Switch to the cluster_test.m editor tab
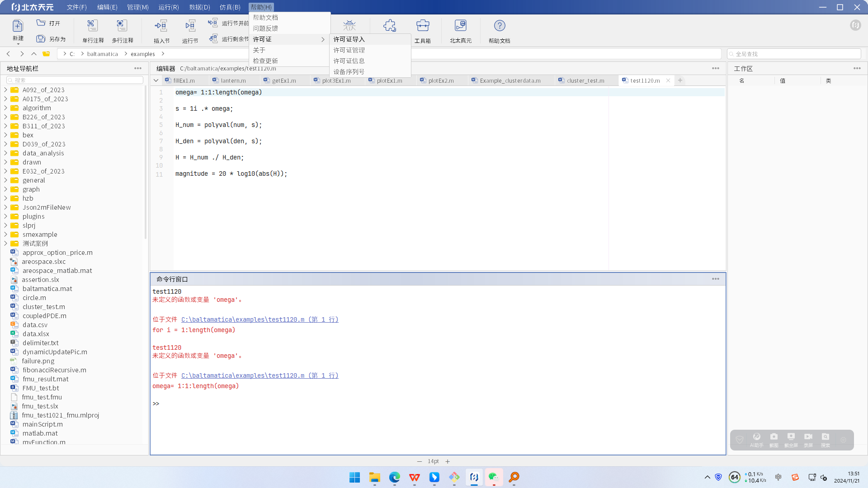The image size is (868, 488). (x=585, y=80)
